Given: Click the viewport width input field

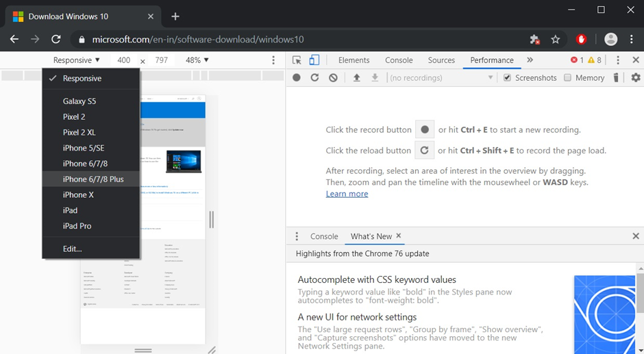Looking at the screenshot, I should point(124,60).
